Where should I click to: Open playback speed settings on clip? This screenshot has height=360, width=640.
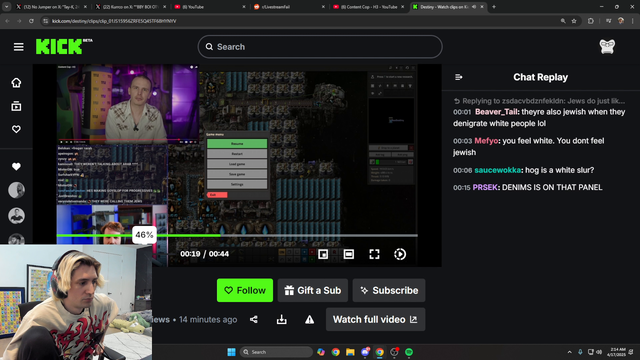(x=400, y=254)
